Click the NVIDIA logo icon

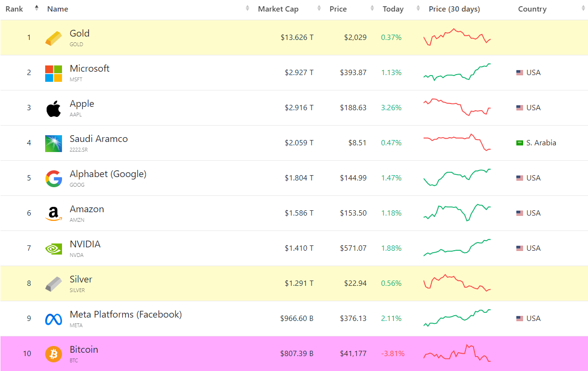53,249
